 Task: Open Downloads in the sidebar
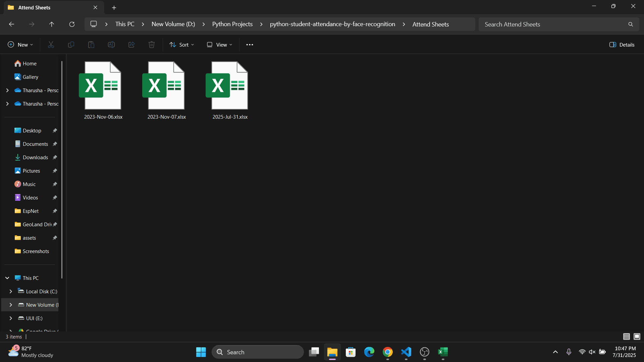(35, 157)
